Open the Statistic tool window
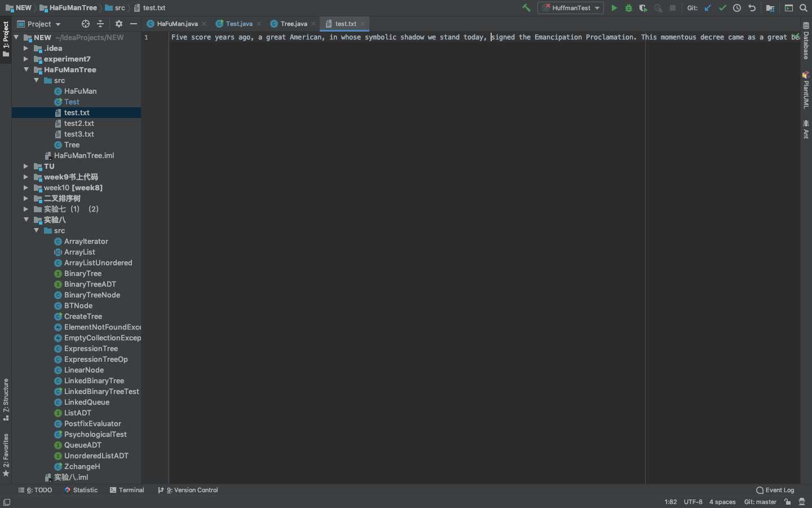The width and height of the screenshot is (812, 508). pyautogui.click(x=81, y=491)
